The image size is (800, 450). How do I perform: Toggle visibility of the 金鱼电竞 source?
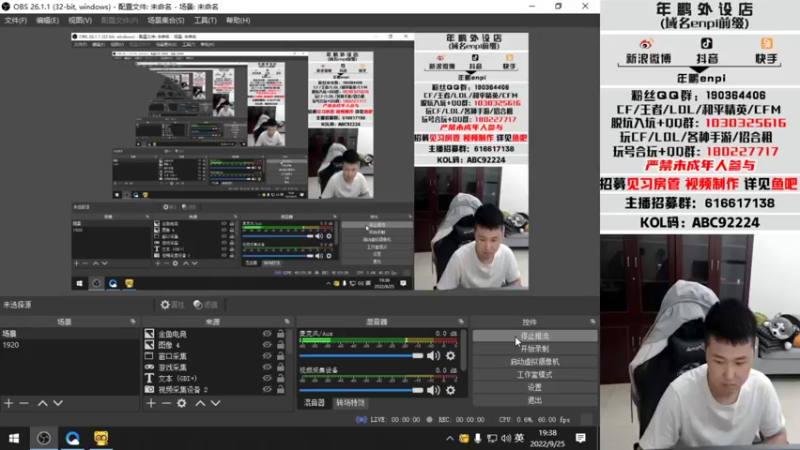pyautogui.click(x=267, y=334)
